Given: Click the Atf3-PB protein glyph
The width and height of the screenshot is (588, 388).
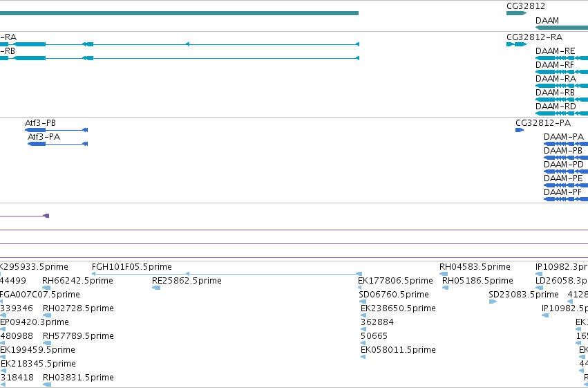Looking at the screenshot, I should (56, 130).
